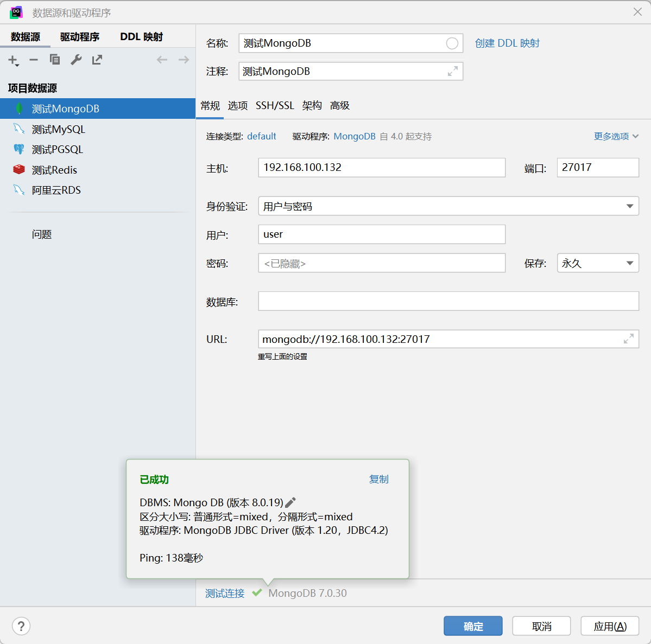The width and height of the screenshot is (651, 644).
Task: Click the 应用 button
Action: 610,626
